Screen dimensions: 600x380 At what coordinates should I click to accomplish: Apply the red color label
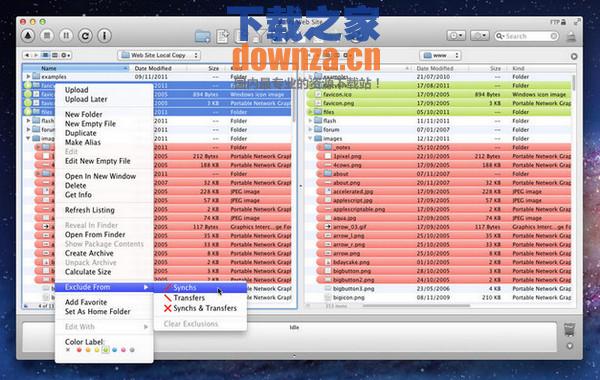(x=79, y=350)
